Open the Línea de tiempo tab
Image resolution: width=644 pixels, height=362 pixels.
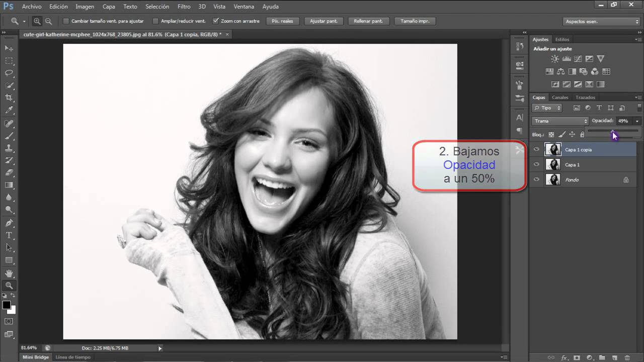click(73, 357)
